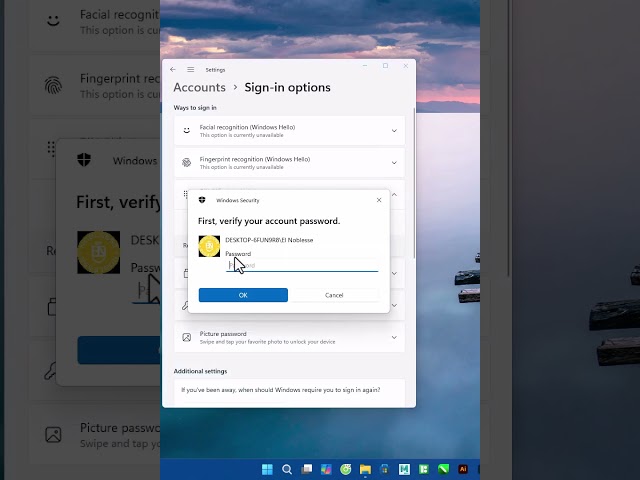Click 'Swipe and tap your favorite photo' description
This screenshot has width=640, height=480.
pos(267,342)
